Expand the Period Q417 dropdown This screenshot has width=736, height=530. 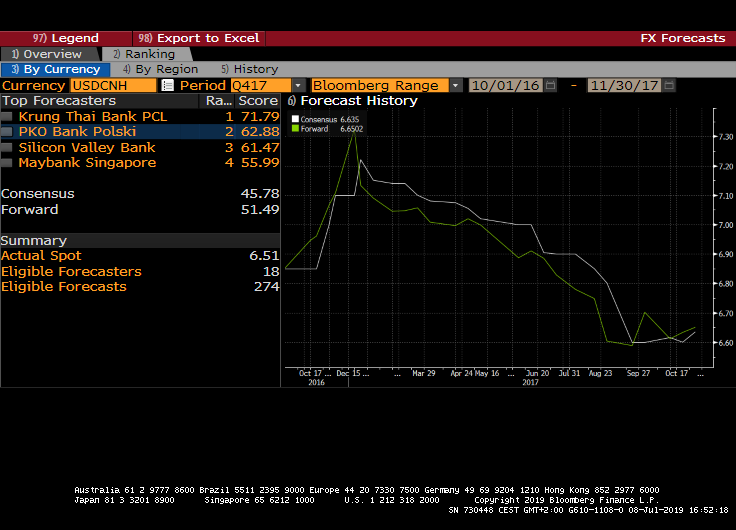tap(298, 86)
